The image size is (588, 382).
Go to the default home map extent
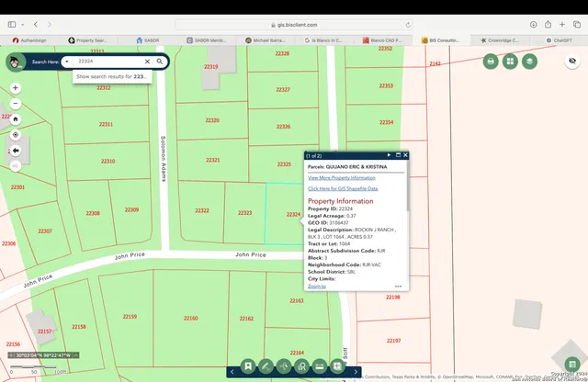tap(15, 118)
